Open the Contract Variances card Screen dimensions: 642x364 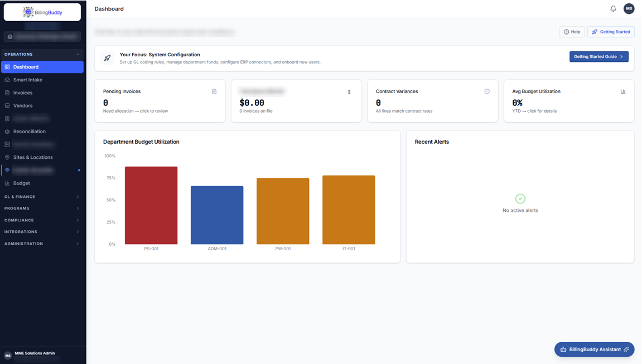[x=433, y=101]
